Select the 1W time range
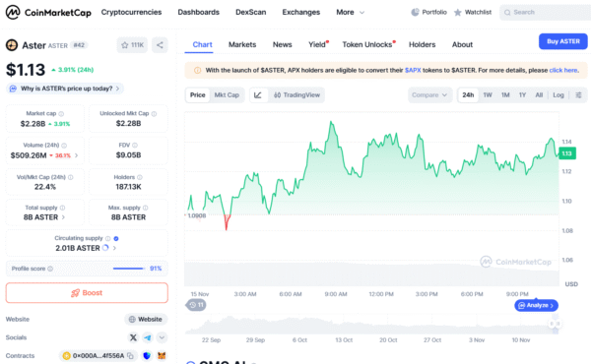The image size is (591, 364). 488,95
